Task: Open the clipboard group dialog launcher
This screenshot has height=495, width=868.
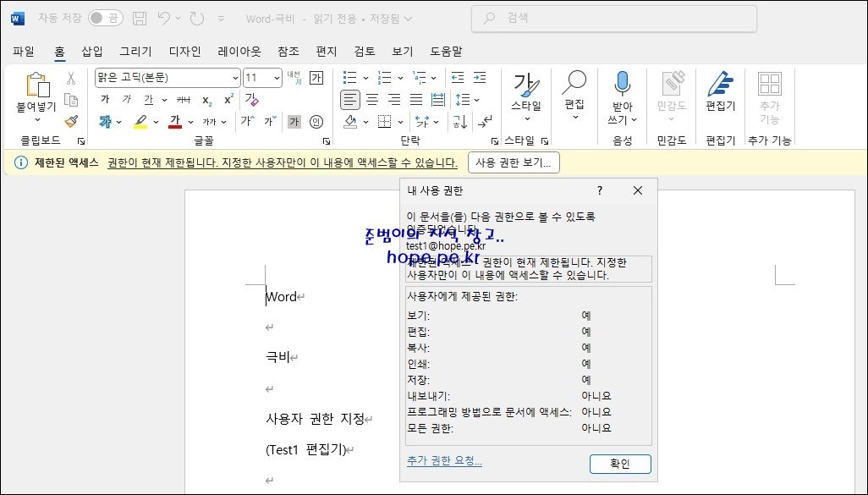Action: pos(81,141)
